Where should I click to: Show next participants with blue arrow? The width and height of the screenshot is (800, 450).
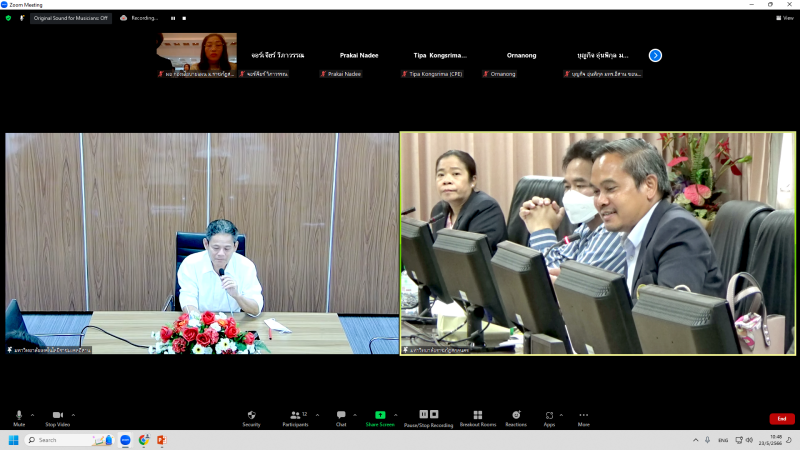[x=655, y=56]
